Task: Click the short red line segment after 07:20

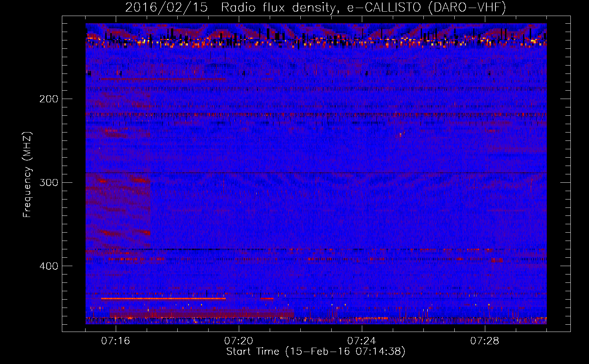Action: click(x=267, y=298)
